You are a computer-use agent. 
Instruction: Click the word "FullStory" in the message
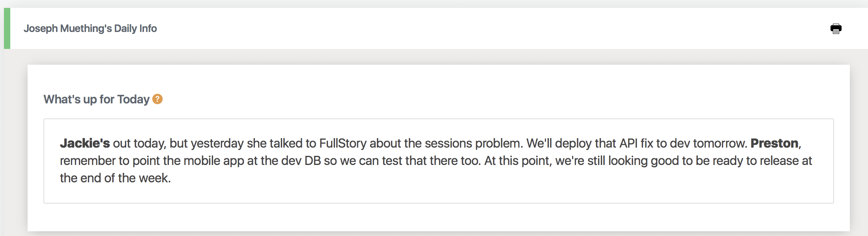tap(342, 143)
